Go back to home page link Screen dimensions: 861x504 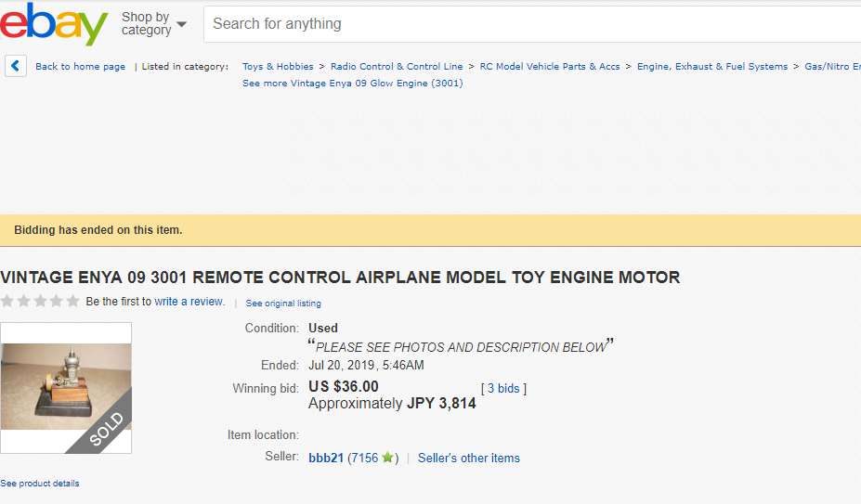(80, 67)
